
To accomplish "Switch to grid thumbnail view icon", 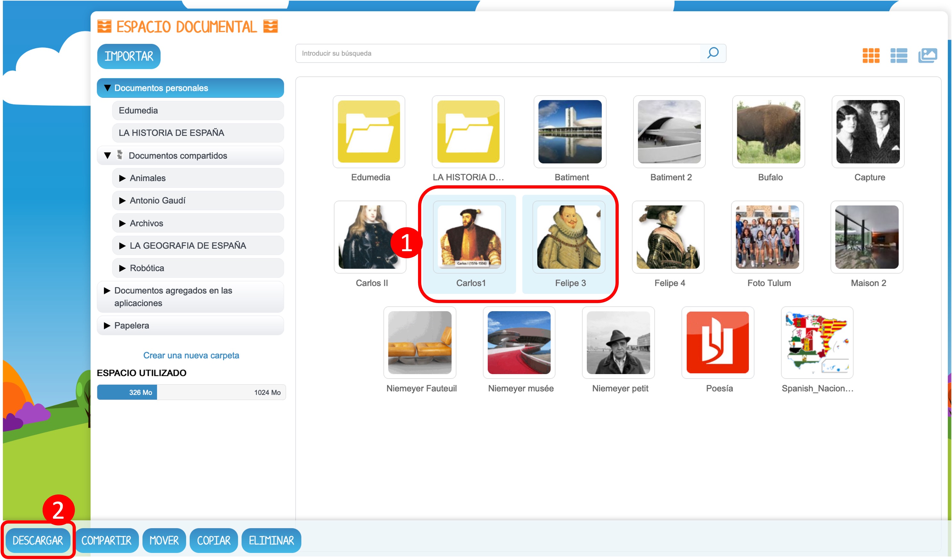I will (871, 55).
